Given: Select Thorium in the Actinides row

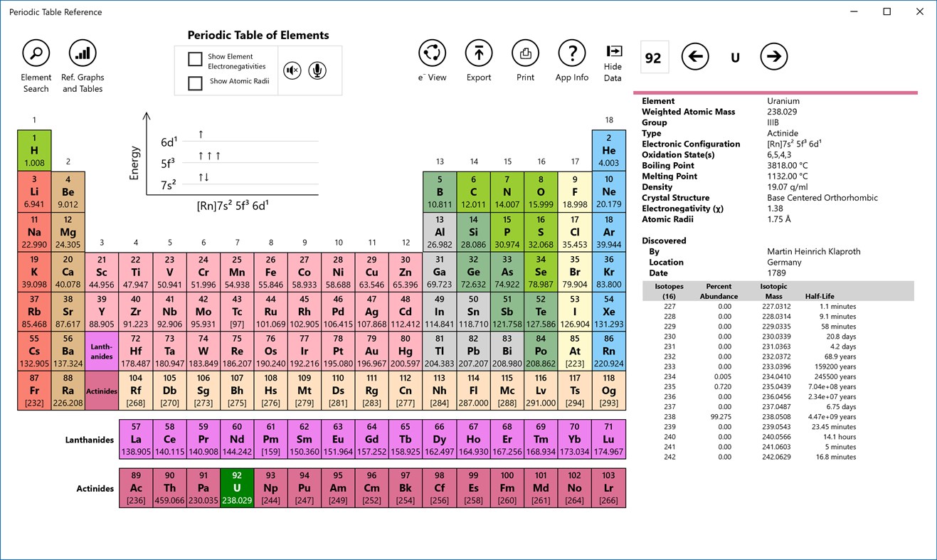Looking at the screenshot, I should pos(169,487).
